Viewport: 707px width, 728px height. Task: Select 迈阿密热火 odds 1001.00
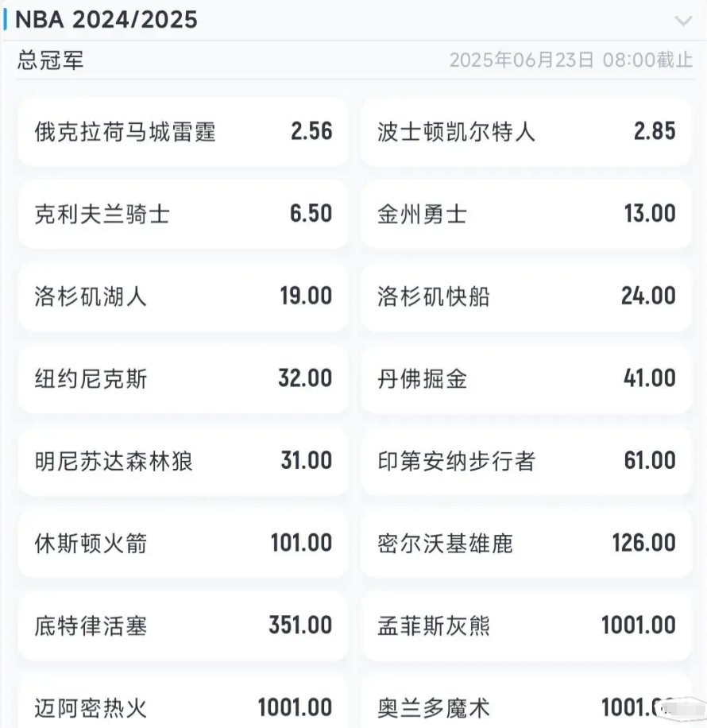[184, 702]
